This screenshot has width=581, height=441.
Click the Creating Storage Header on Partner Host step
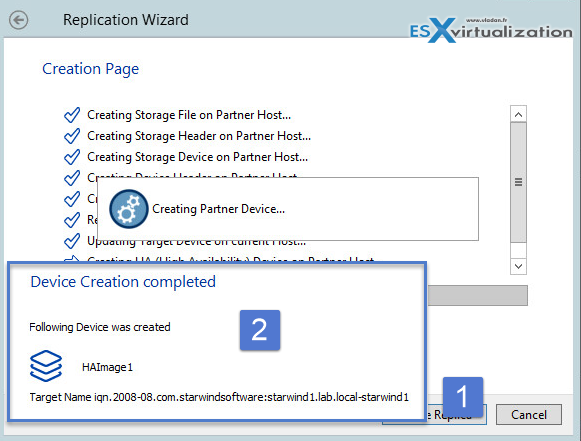coord(199,136)
